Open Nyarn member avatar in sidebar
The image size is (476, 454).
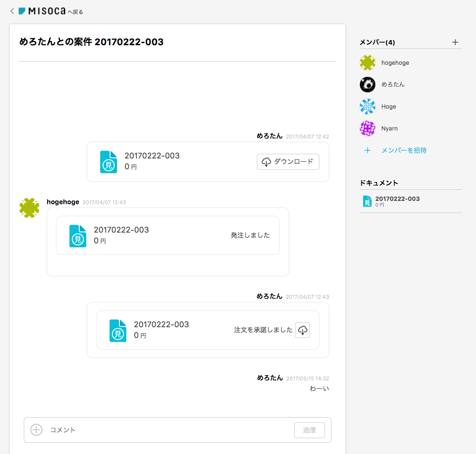tap(367, 128)
